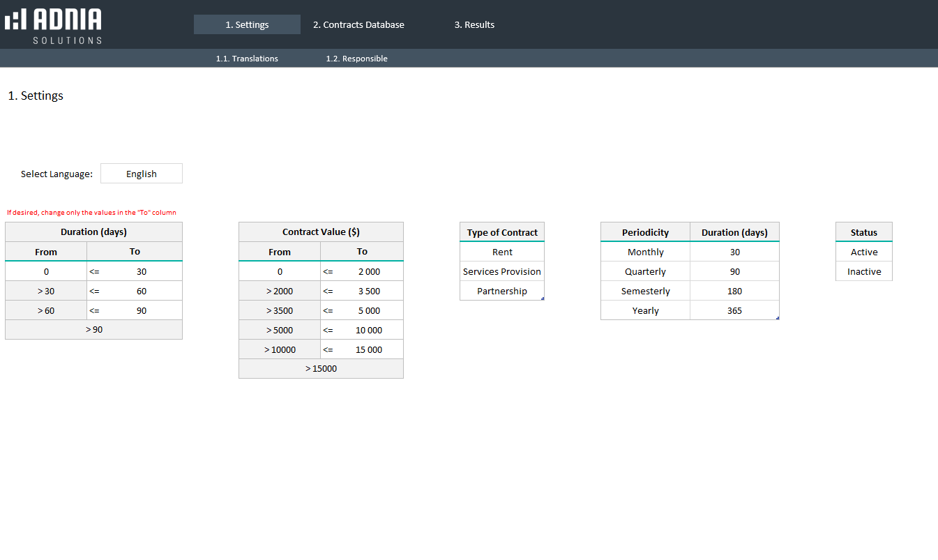Open the Translations sub-page

point(247,59)
